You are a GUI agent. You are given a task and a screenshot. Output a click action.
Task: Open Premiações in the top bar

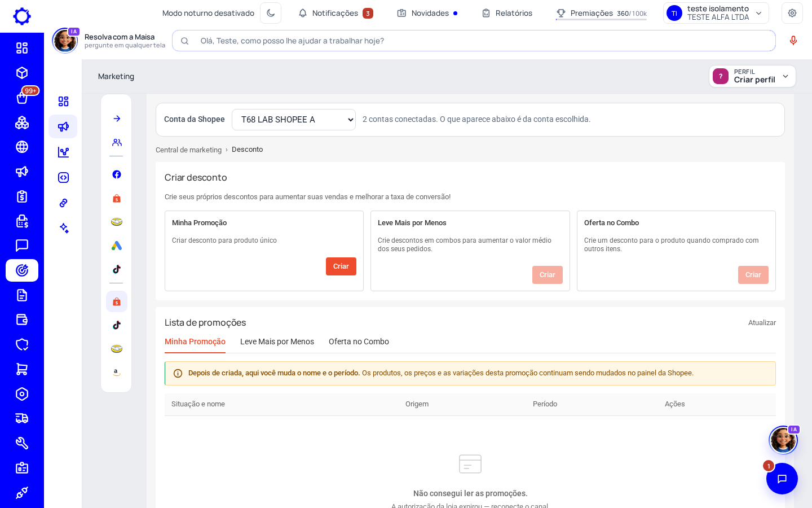(x=601, y=13)
